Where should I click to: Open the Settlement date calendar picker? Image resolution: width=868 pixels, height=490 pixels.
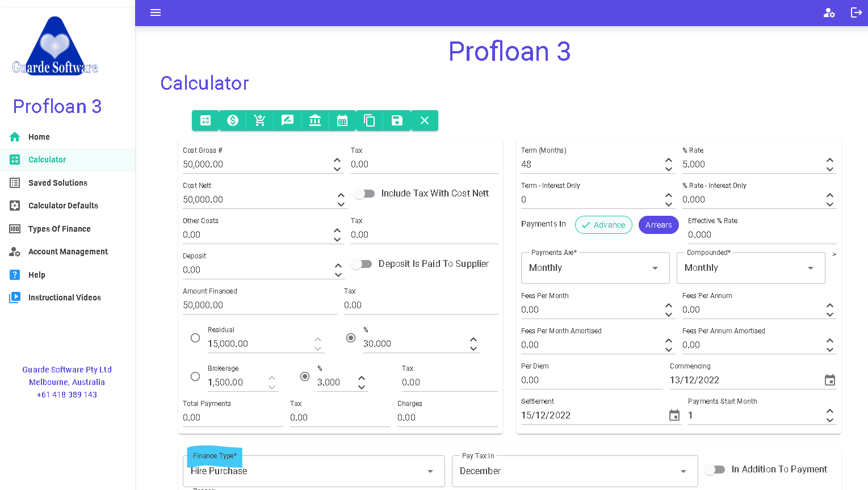[674, 415]
